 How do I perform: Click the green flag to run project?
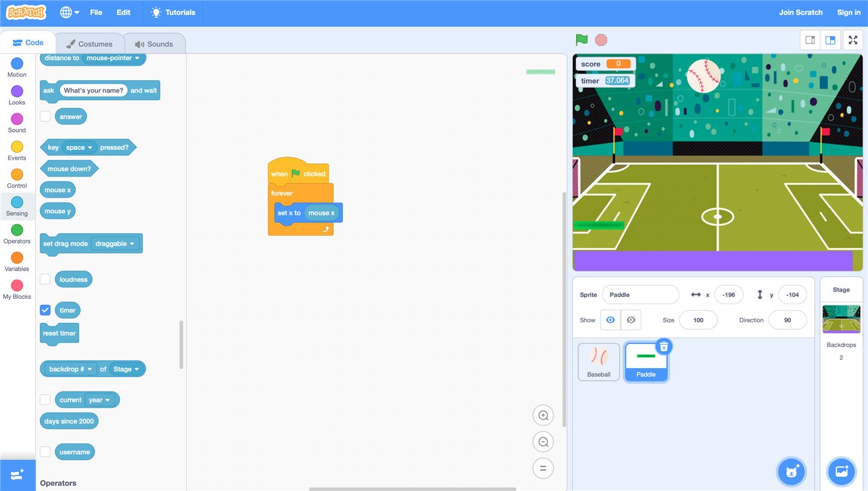point(582,40)
